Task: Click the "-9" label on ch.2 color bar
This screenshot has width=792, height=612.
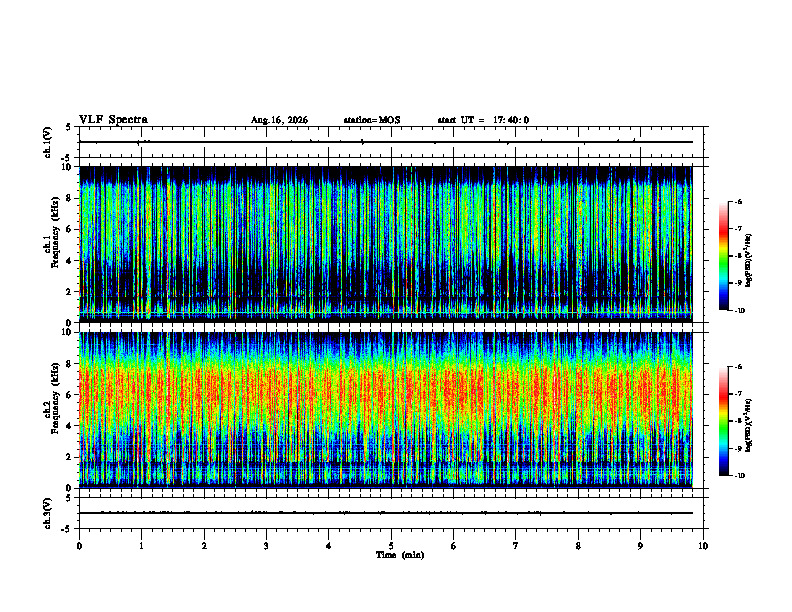Action: point(738,448)
